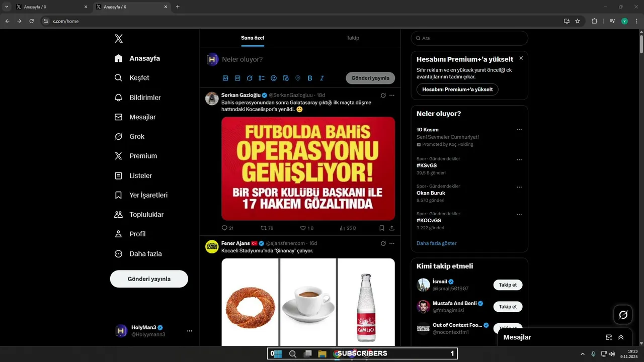Open floating Grok button at bottom right
Image resolution: width=644 pixels, height=362 pixels.
tap(623, 315)
